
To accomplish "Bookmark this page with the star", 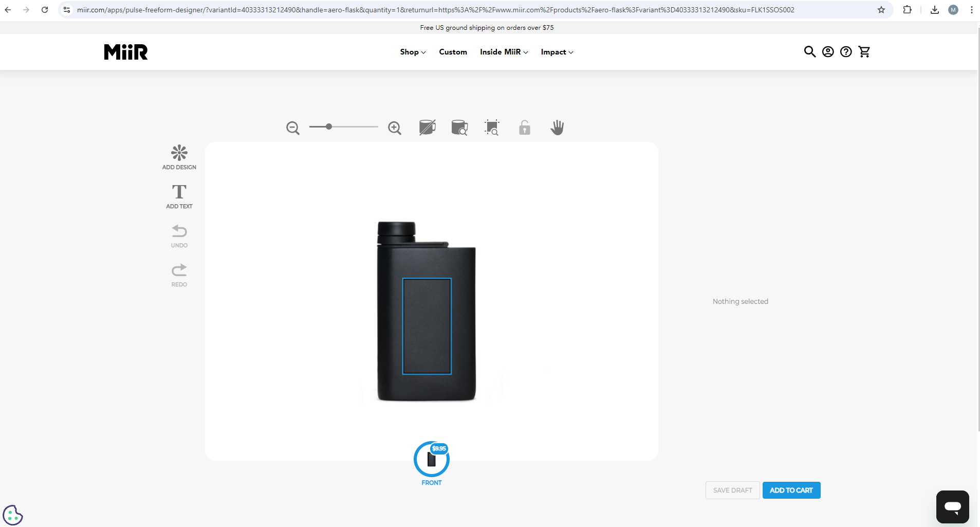I will click(x=881, y=10).
